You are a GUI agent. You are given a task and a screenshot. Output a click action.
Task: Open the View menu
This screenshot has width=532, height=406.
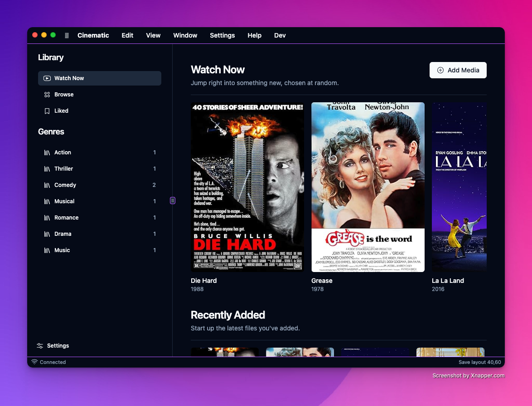[x=153, y=35]
